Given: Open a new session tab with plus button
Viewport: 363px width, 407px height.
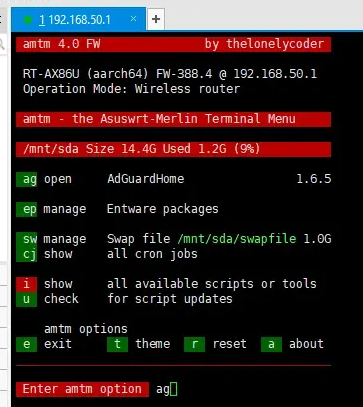Looking at the screenshot, I should click(x=156, y=19).
